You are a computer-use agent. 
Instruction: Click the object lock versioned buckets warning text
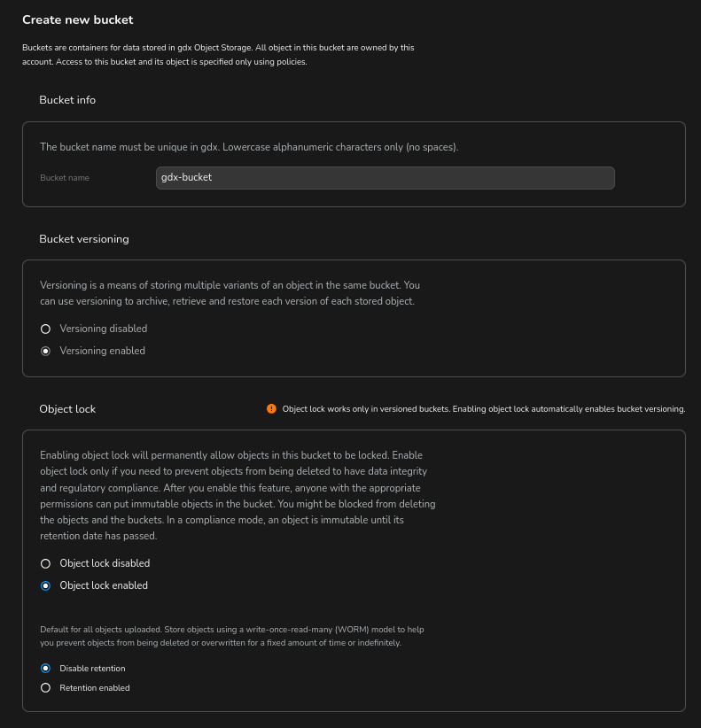click(483, 409)
